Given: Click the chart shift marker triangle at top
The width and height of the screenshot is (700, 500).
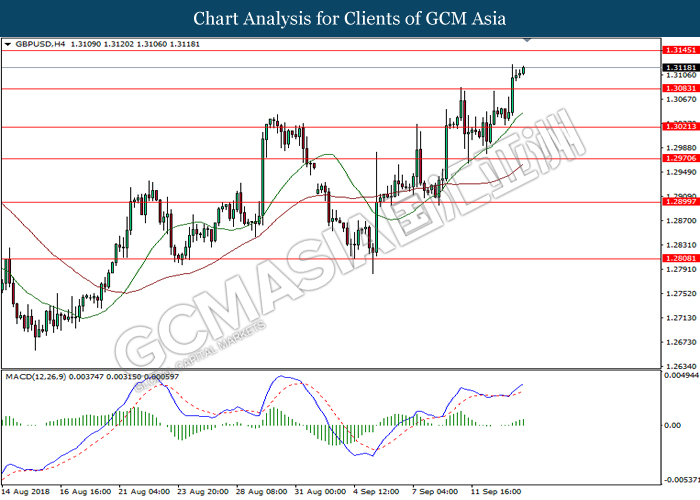Looking at the screenshot, I should [527, 40].
